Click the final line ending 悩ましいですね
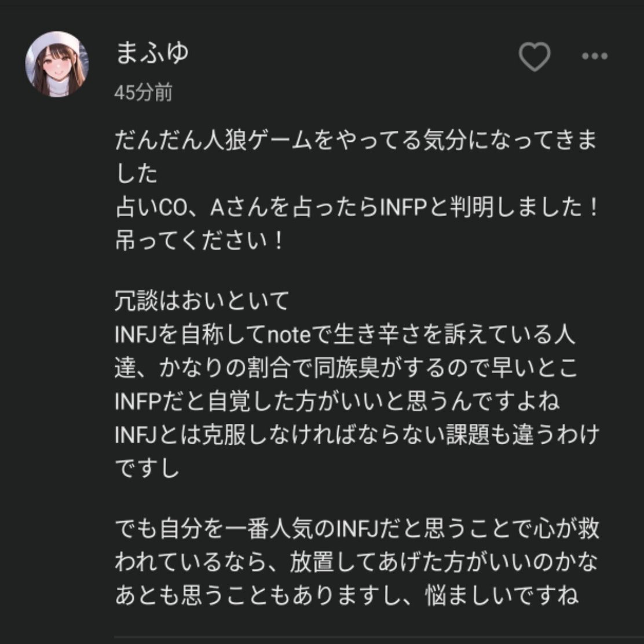The height and width of the screenshot is (644, 644). [x=346, y=595]
